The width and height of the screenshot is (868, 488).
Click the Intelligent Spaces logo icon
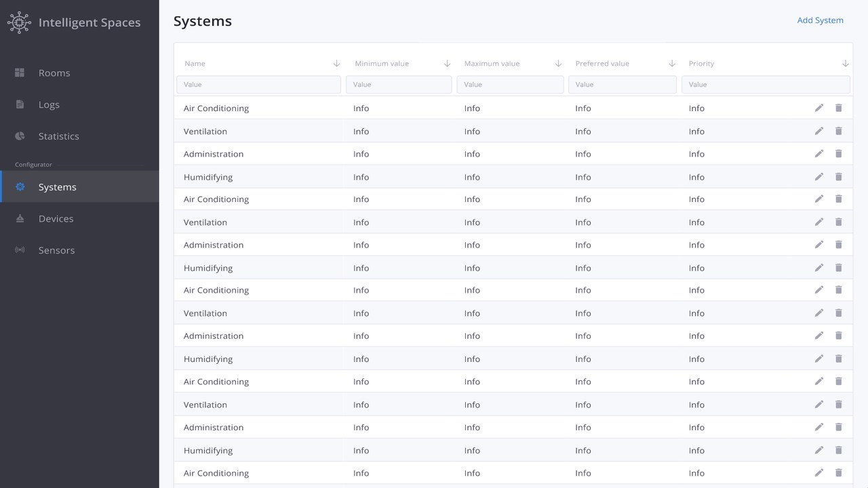19,22
